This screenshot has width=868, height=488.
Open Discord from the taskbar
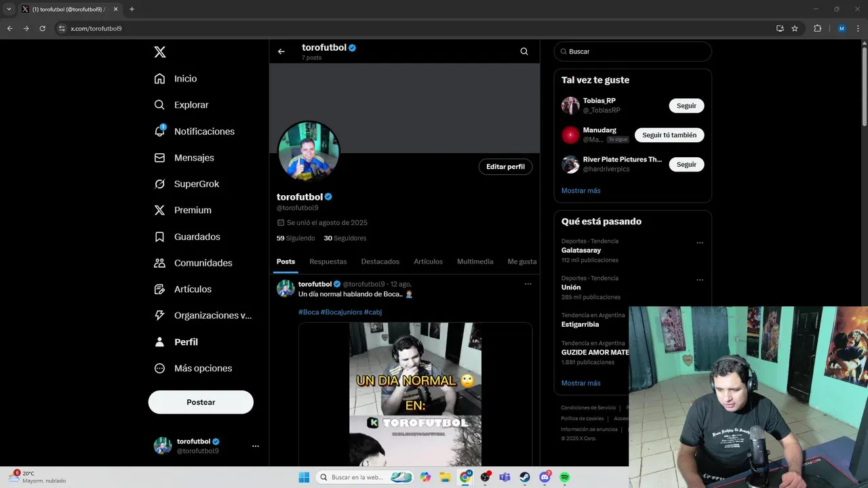(x=545, y=477)
